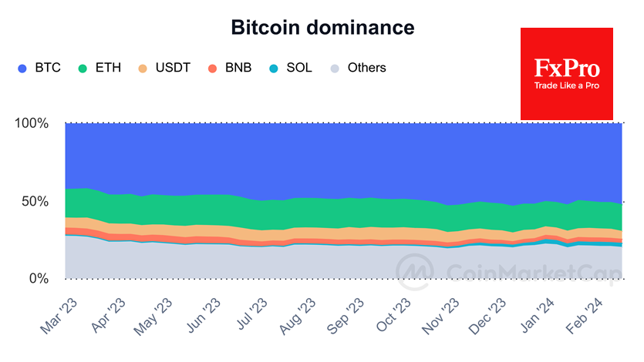Toggle the BTC series label
This screenshot has width=644, height=362.
click(48, 68)
